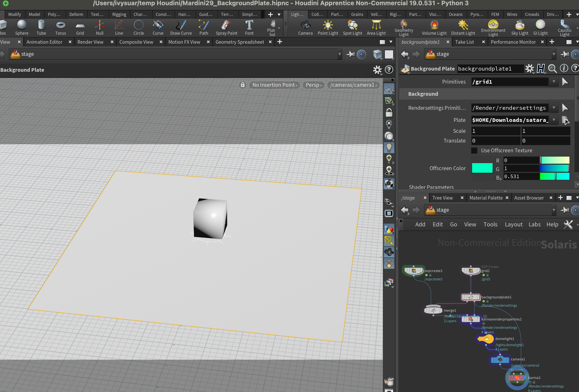This screenshot has width=579, height=392.
Task: Click the Plate file chooser button
Action: click(x=565, y=120)
